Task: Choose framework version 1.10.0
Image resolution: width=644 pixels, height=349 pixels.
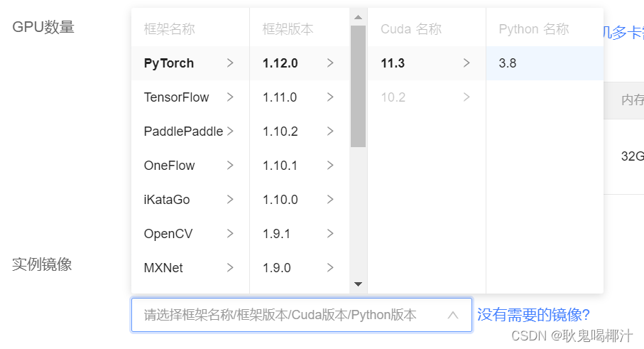Action: point(300,199)
